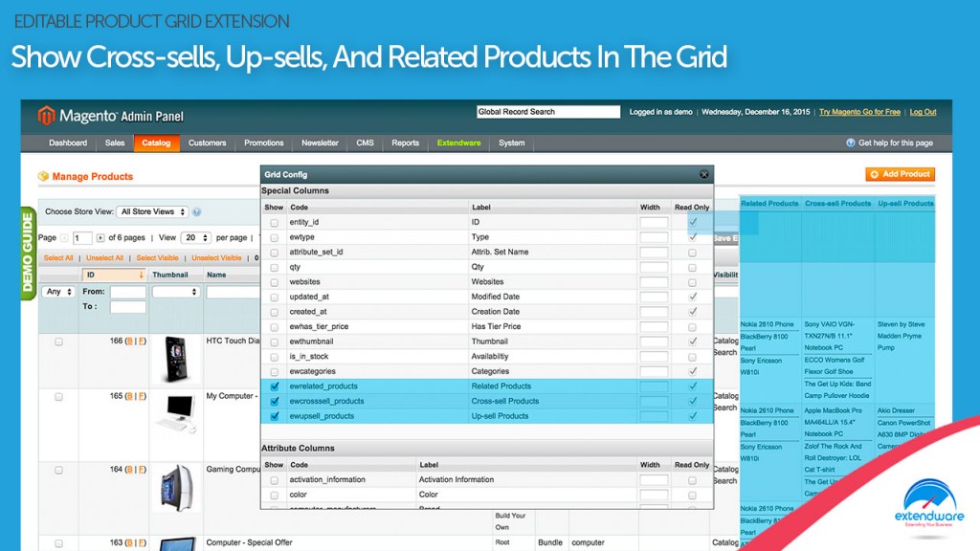Open the Sales menu
The width and height of the screenshot is (980, 551).
(115, 143)
